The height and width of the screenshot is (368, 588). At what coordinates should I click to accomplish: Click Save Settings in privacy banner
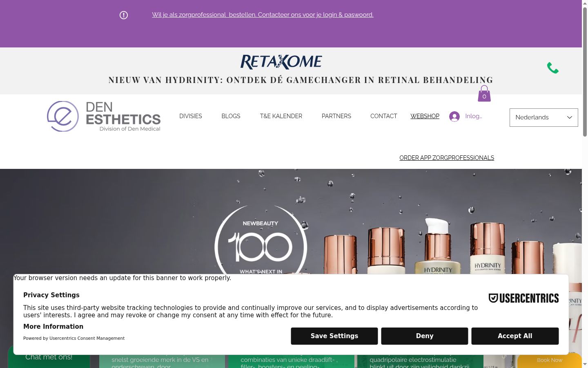[x=334, y=336]
